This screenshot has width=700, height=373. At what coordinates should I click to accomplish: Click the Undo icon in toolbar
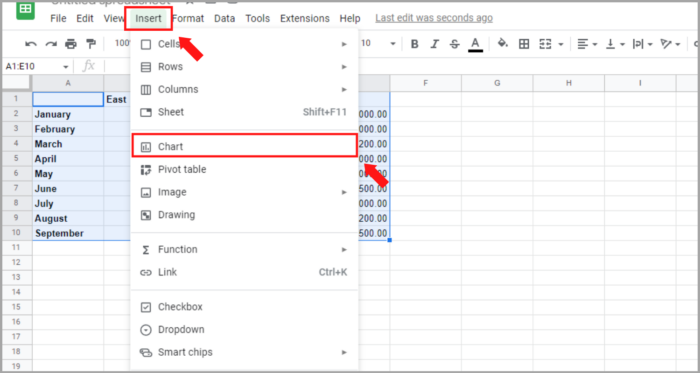(31, 44)
